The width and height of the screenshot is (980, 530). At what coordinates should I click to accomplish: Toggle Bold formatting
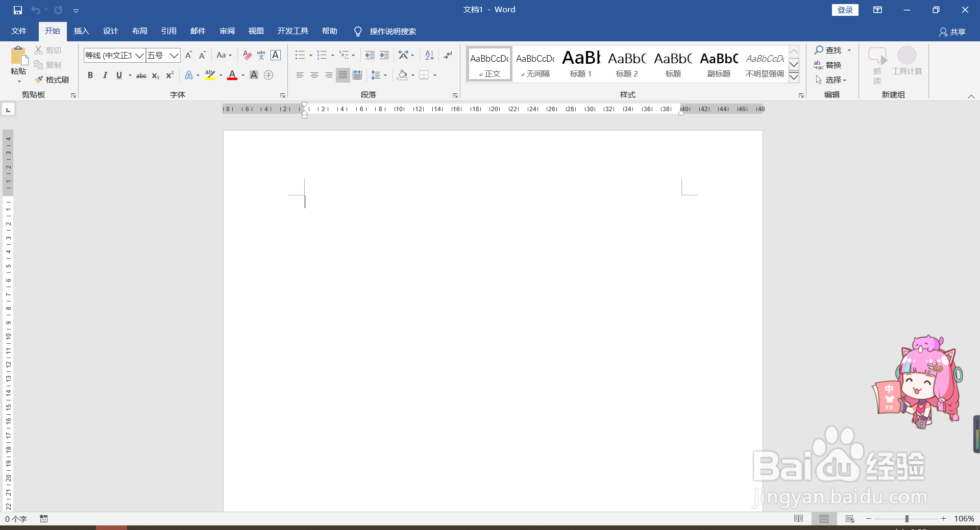pos(90,75)
